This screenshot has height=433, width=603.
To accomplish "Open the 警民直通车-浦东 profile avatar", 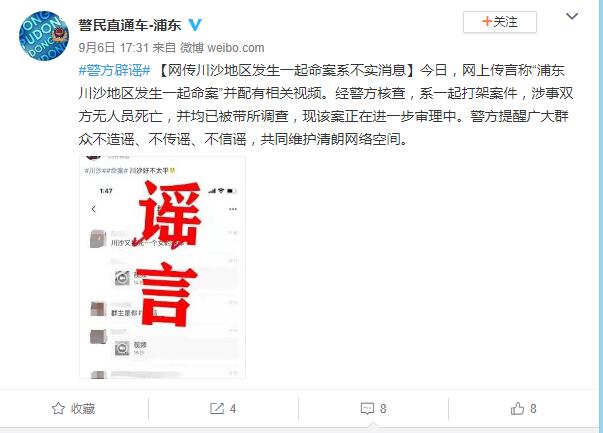I will (44, 36).
